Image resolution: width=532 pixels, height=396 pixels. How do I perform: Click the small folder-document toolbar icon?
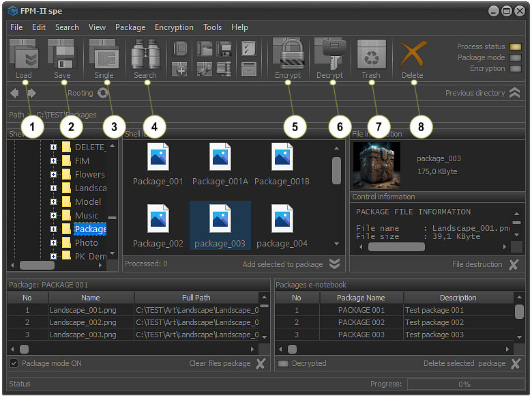tap(205, 48)
